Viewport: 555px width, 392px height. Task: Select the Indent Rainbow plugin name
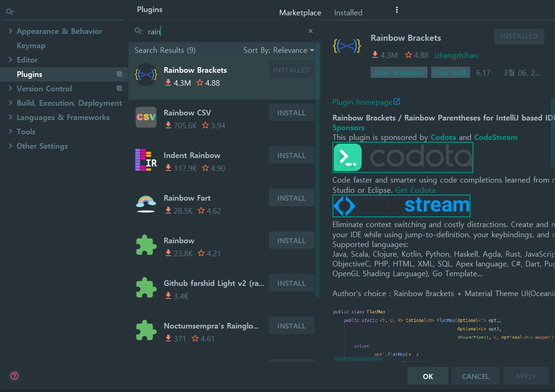(192, 155)
